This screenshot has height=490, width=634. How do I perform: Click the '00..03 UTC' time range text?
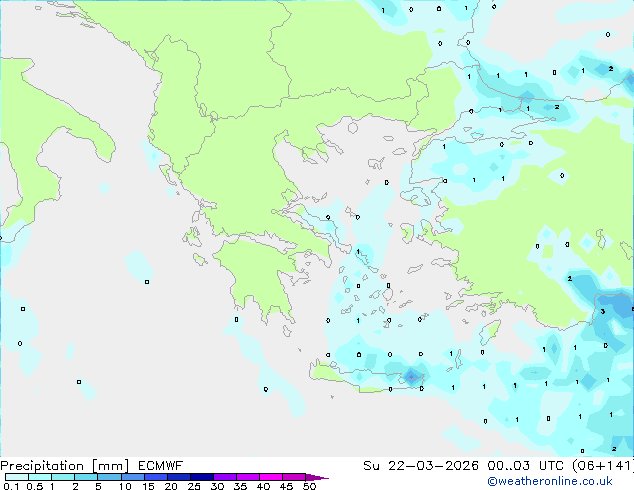coord(526,466)
